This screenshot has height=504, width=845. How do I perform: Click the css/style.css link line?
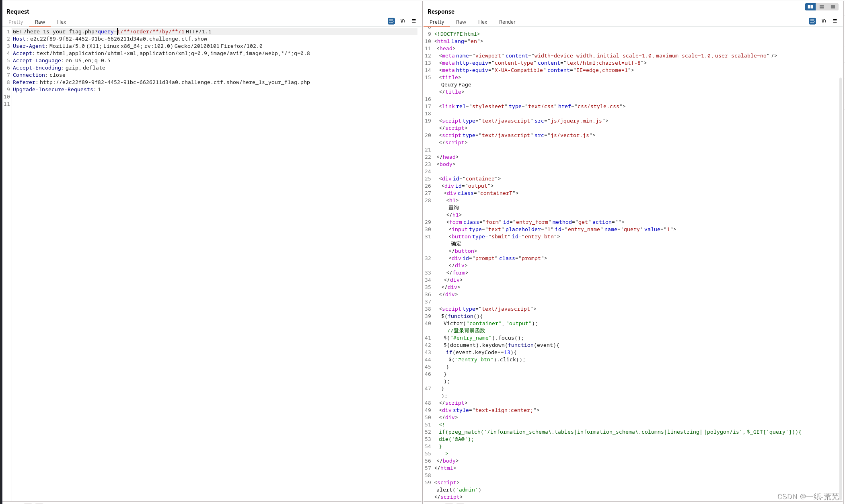(x=532, y=107)
